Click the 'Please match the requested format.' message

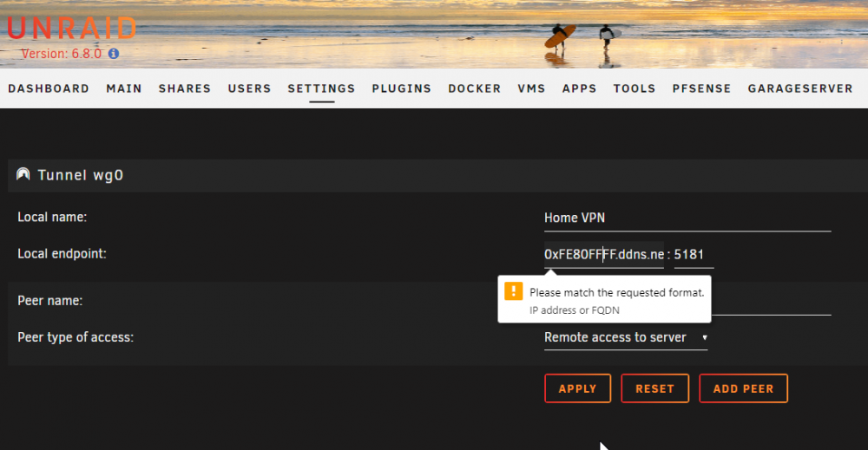pyautogui.click(x=616, y=292)
